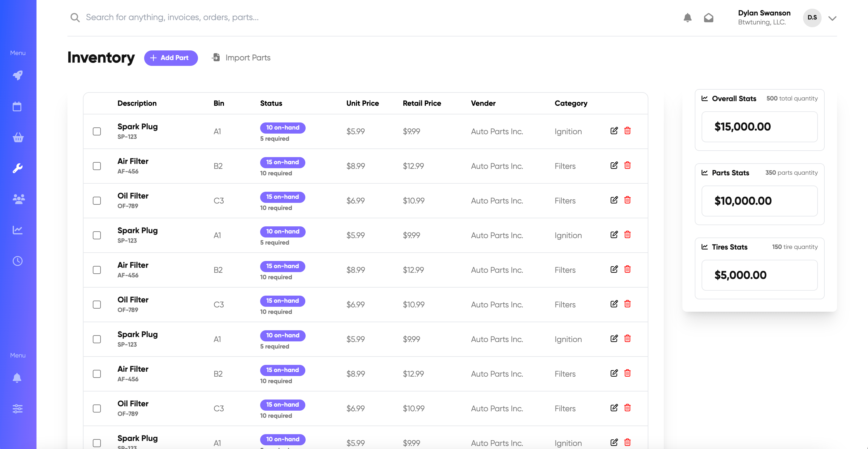
Task: Open the rocket launch dashboard icon in sidebar
Action: [x=18, y=75]
